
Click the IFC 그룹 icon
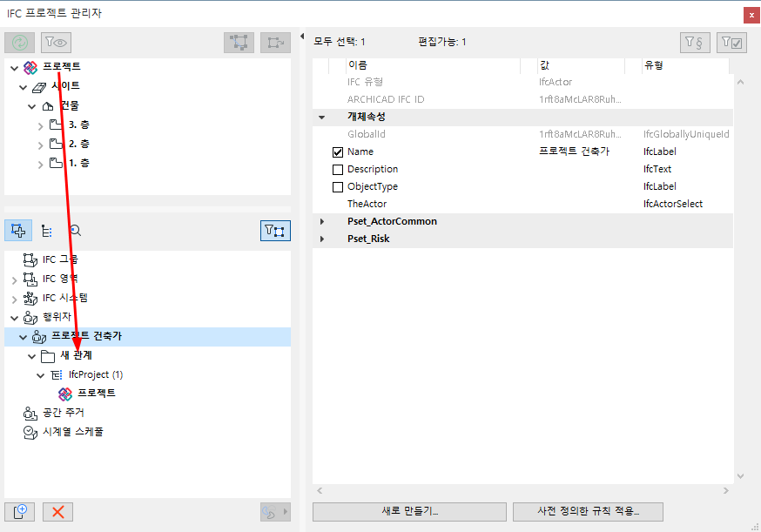tap(30, 260)
